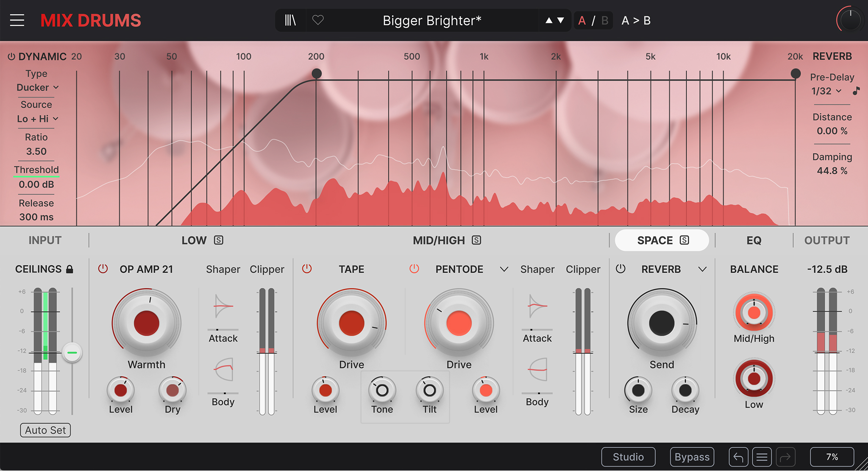Open the dynamic Type Ducker dropdown
868x471 pixels.
tap(37, 87)
